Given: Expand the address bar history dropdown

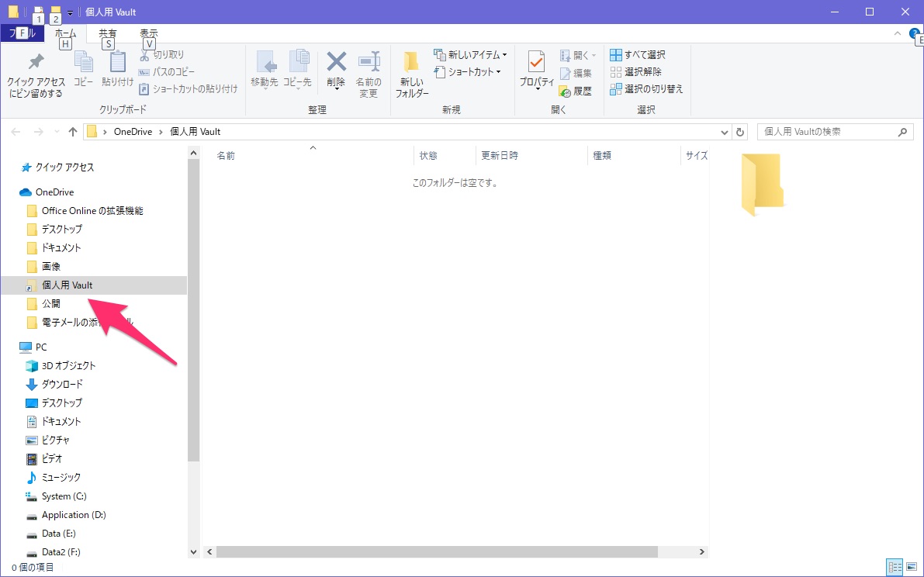Looking at the screenshot, I should [x=725, y=132].
